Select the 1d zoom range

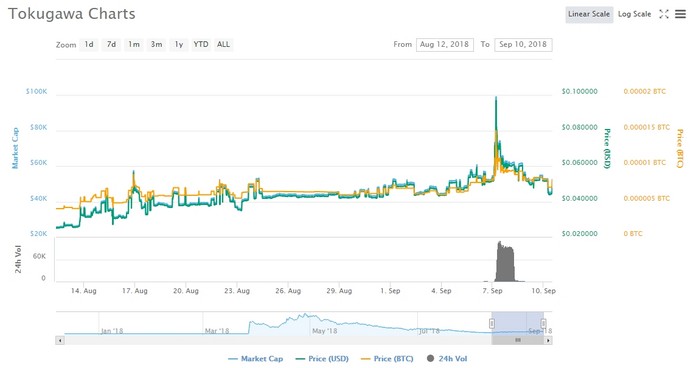pyautogui.click(x=89, y=45)
